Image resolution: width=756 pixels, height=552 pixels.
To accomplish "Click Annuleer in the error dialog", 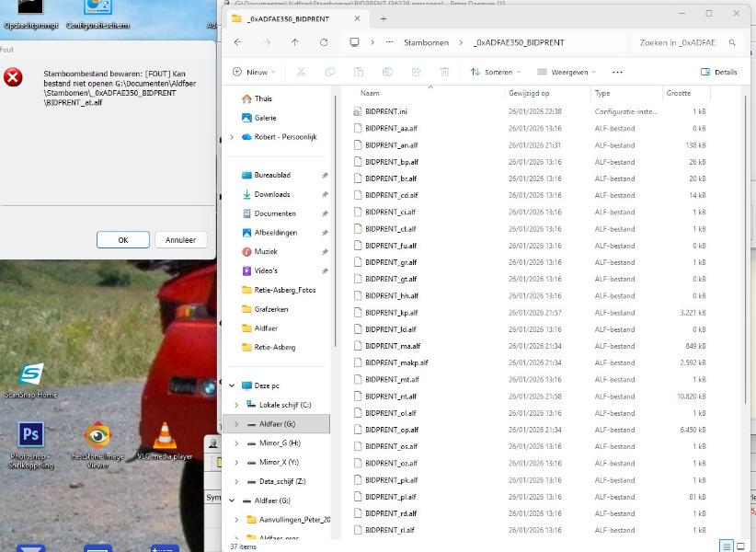I will [x=180, y=240].
